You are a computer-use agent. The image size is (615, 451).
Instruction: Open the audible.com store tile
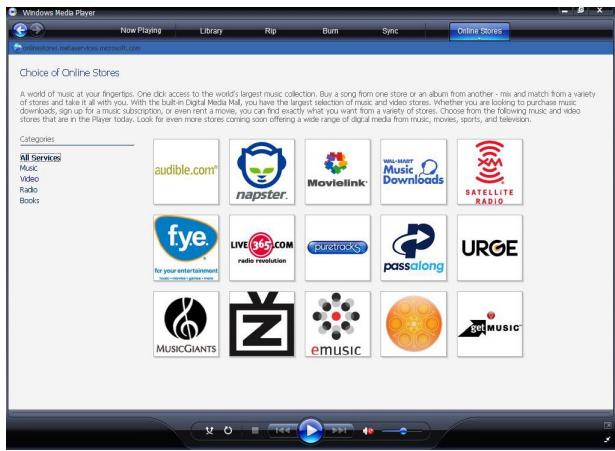pos(186,171)
